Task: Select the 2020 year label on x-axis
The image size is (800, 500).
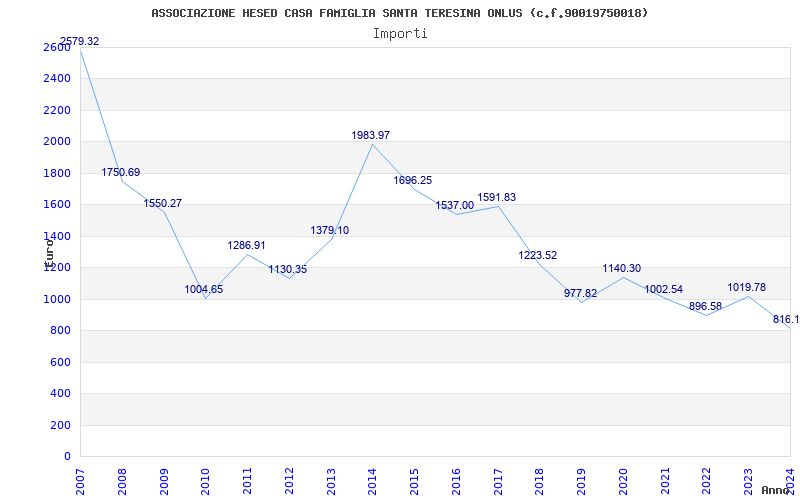Action: (624, 480)
